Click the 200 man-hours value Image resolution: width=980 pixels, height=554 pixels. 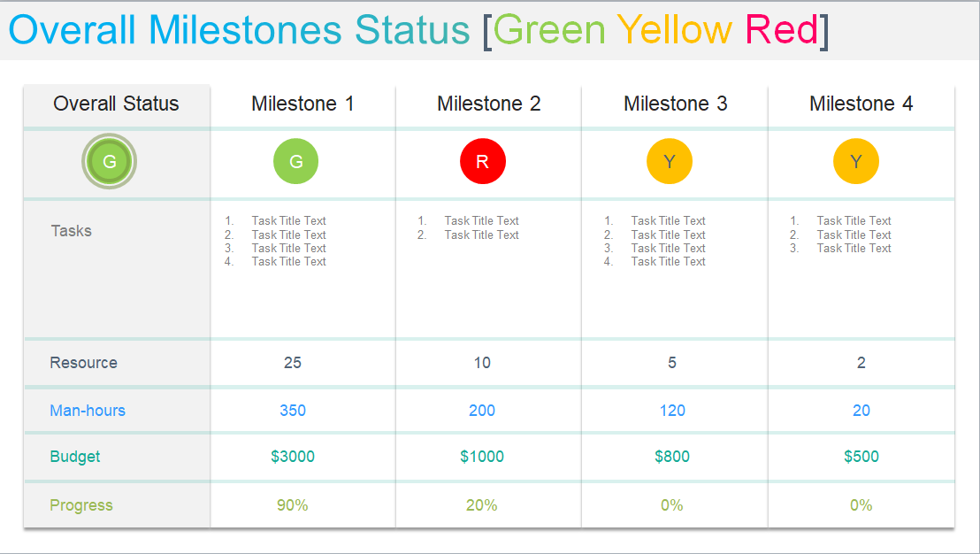[x=482, y=411]
